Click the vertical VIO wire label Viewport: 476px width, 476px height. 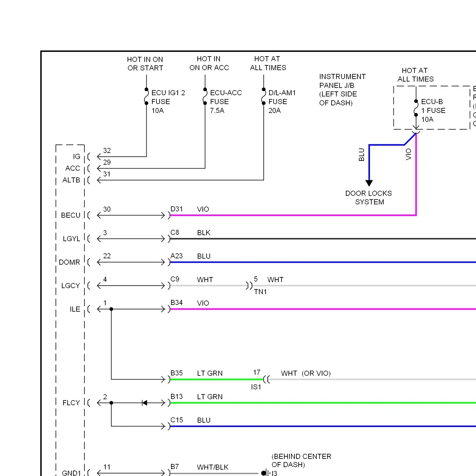click(408, 154)
